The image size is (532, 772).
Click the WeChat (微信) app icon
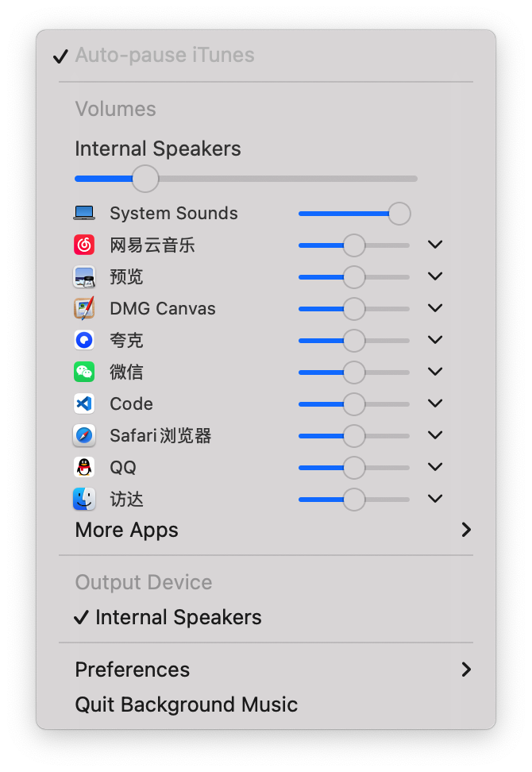click(x=84, y=372)
